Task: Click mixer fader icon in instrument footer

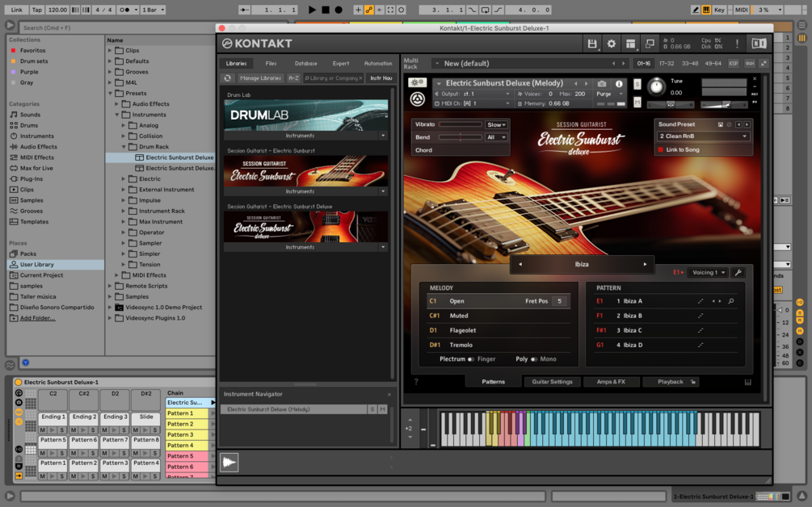Action: click(x=748, y=383)
